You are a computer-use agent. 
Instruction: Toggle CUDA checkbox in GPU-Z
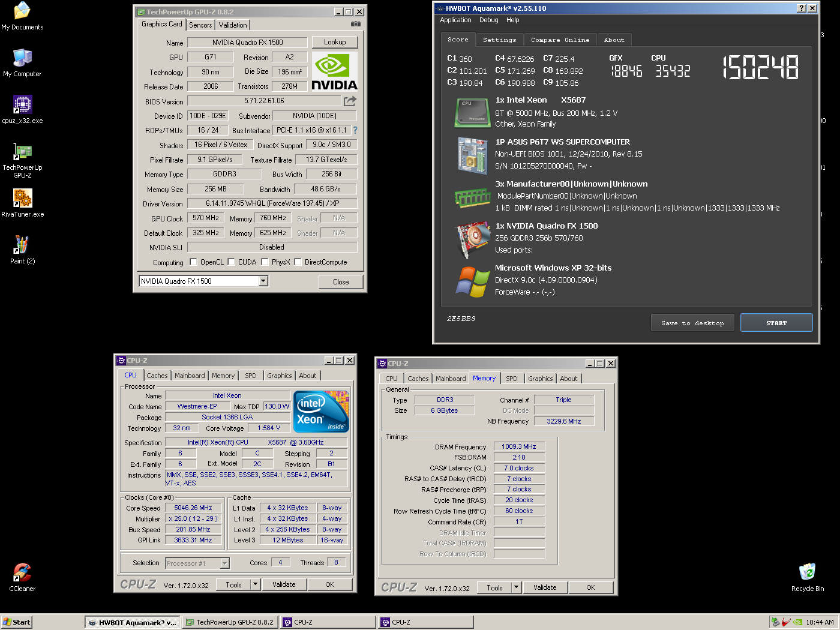pos(231,262)
